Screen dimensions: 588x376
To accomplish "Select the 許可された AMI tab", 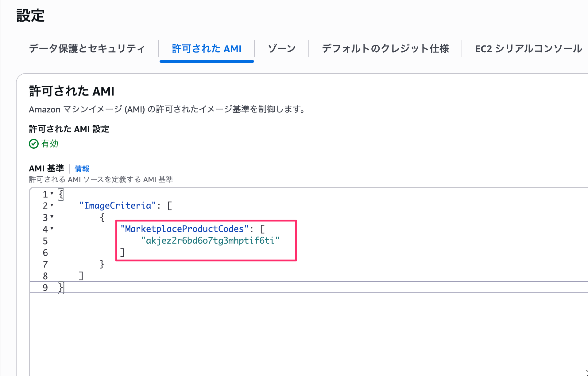I will click(207, 49).
